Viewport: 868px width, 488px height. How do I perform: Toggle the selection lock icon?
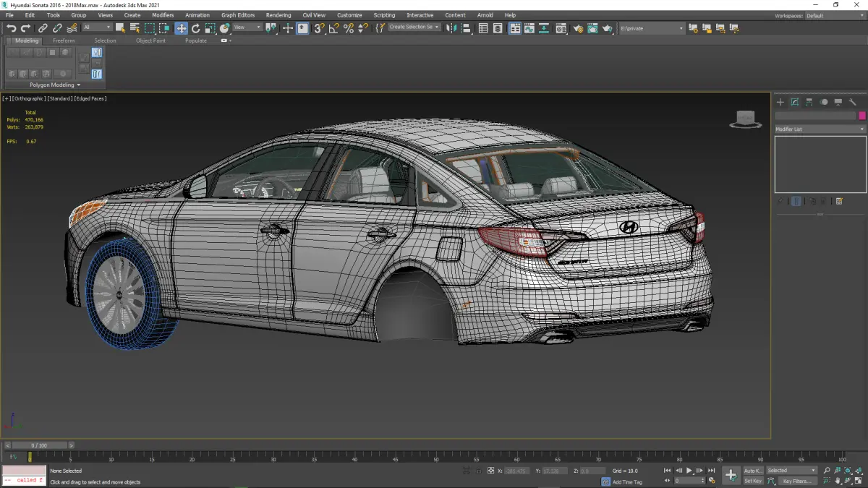pyautogui.click(x=478, y=471)
